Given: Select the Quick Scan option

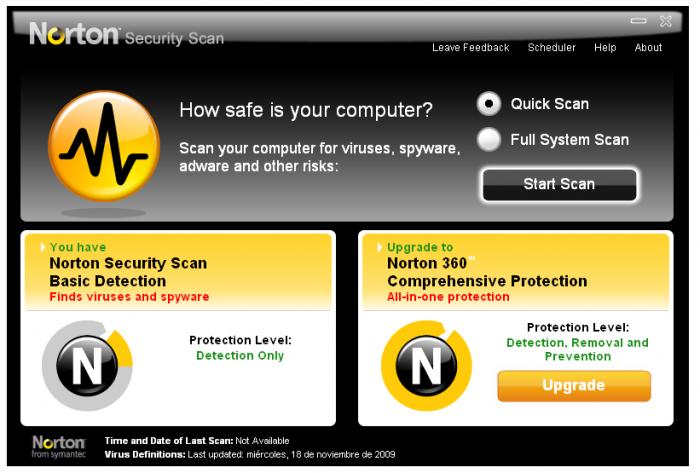Looking at the screenshot, I should pyautogui.click(x=489, y=103).
